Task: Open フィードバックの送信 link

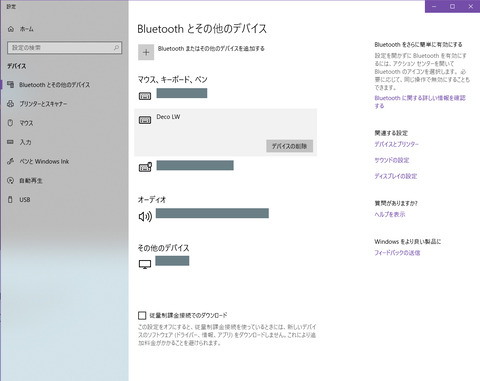Action: point(397,253)
